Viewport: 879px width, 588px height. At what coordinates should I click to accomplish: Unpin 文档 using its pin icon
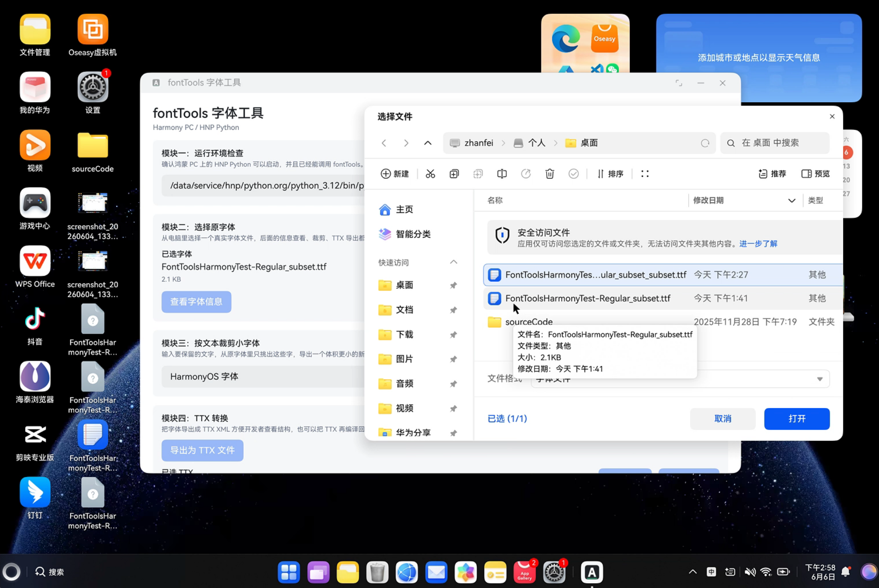pos(453,310)
